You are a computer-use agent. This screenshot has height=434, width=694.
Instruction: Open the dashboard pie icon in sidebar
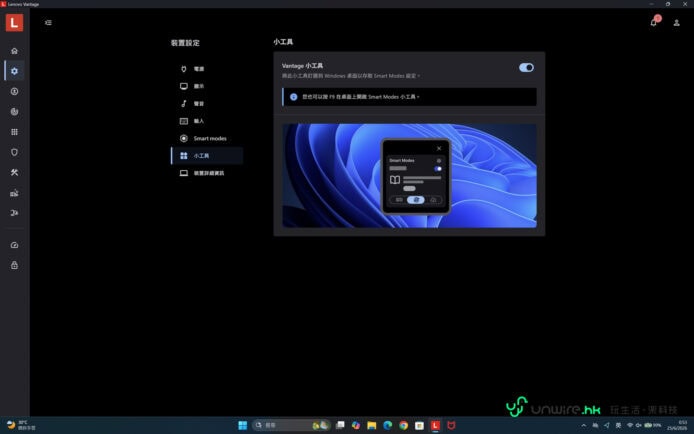pos(14,111)
